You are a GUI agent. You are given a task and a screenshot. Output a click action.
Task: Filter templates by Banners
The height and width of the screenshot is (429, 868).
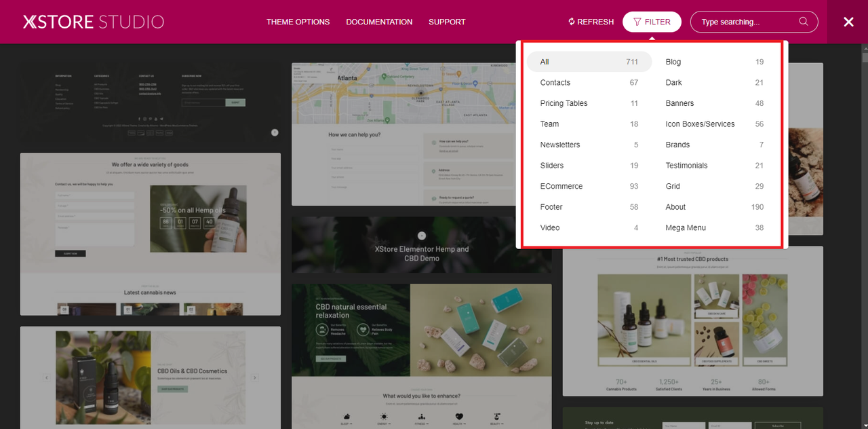tap(715, 103)
